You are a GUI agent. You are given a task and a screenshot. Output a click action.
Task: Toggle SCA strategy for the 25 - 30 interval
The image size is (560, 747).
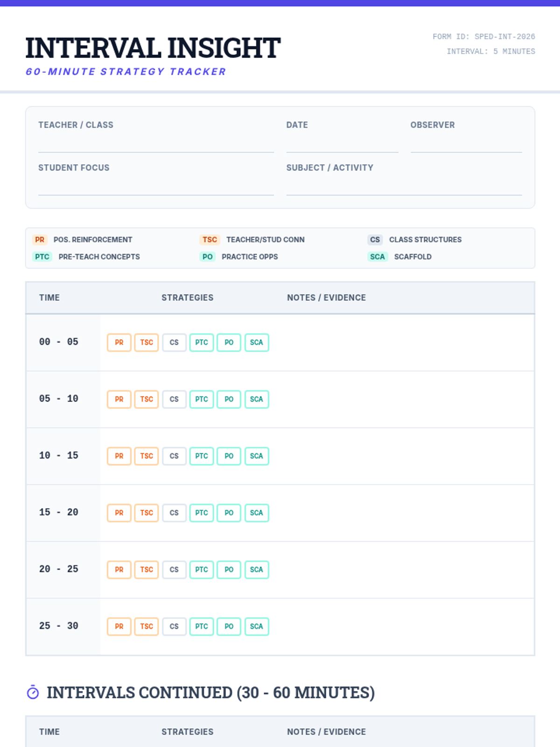(x=256, y=627)
